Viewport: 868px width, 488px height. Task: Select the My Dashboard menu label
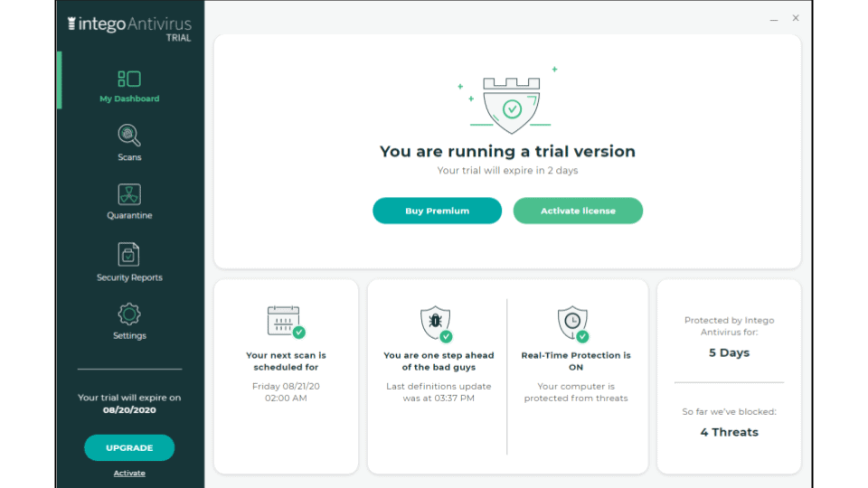[129, 99]
